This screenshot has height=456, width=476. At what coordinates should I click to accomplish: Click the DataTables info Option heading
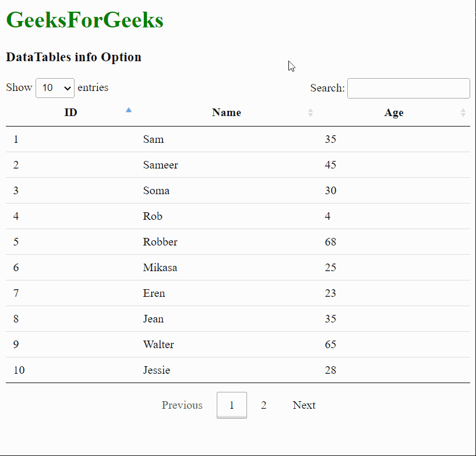(x=73, y=57)
